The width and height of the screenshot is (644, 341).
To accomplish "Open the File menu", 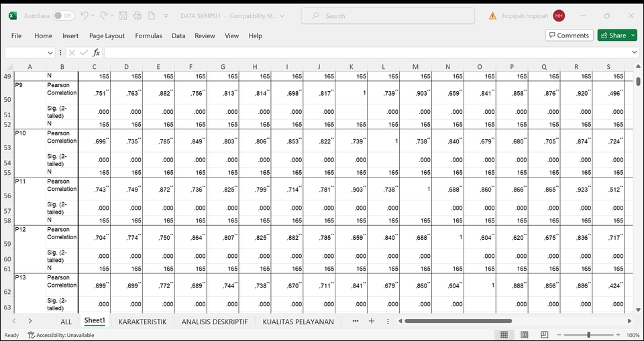I will pos(16,36).
